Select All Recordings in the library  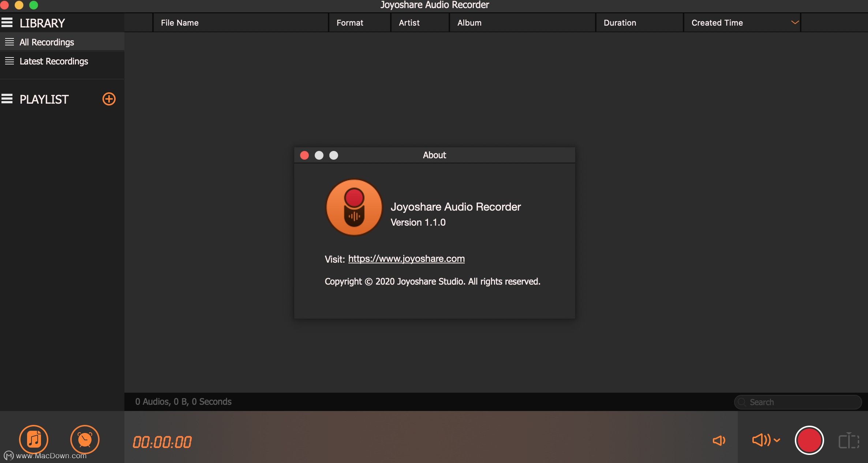point(62,42)
